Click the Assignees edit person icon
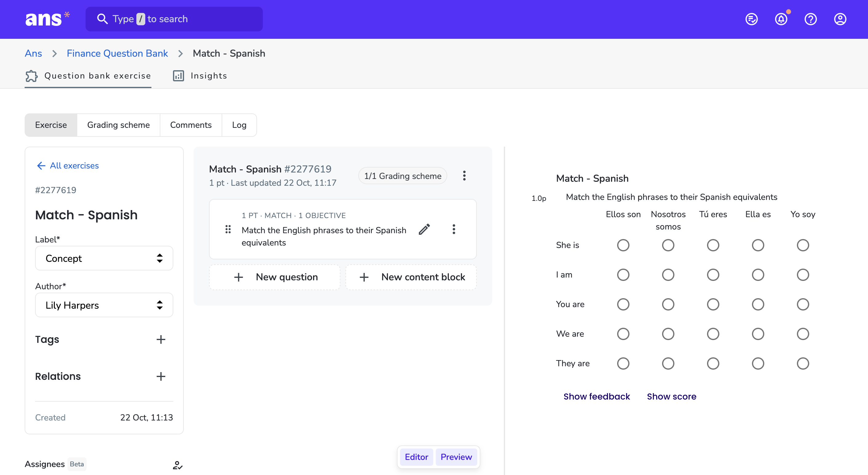This screenshot has height=475, width=868. [x=177, y=465]
